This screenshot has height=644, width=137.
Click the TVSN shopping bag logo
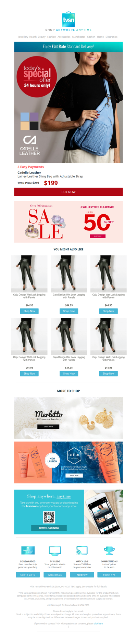[68, 19]
